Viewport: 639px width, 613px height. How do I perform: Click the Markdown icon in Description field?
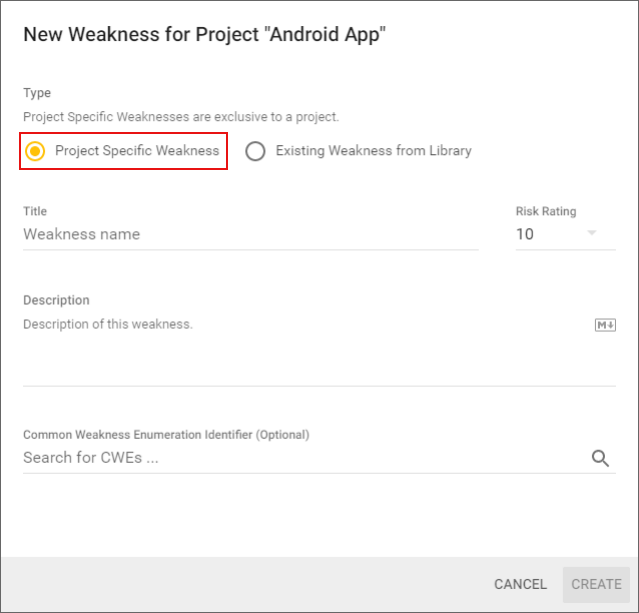pos(605,325)
